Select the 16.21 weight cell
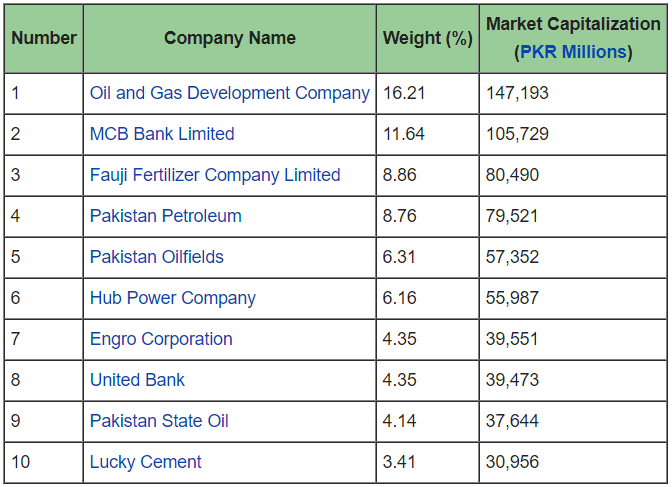 404,93
